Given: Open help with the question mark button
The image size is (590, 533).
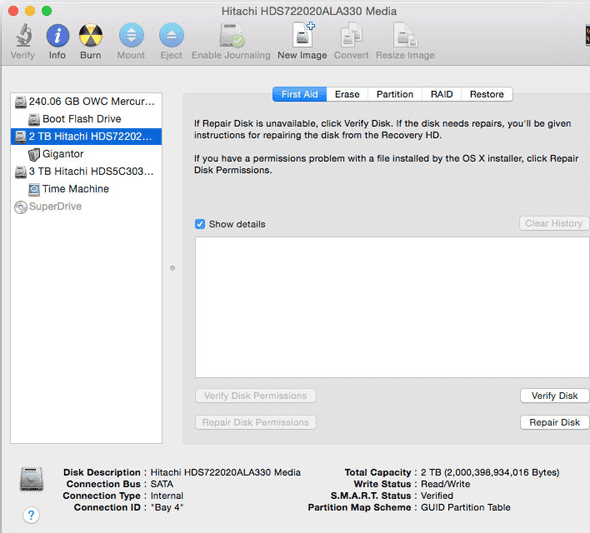Looking at the screenshot, I should [31, 515].
